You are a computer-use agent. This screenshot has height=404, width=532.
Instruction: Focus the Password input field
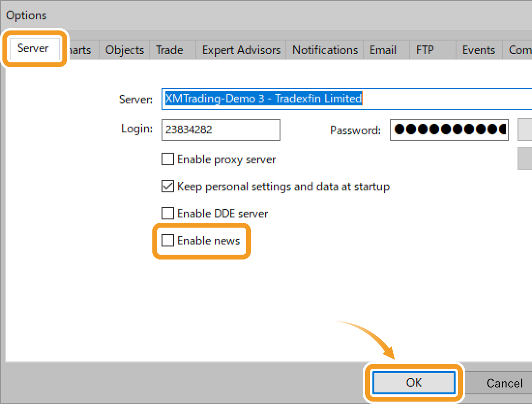[x=449, y=130]
